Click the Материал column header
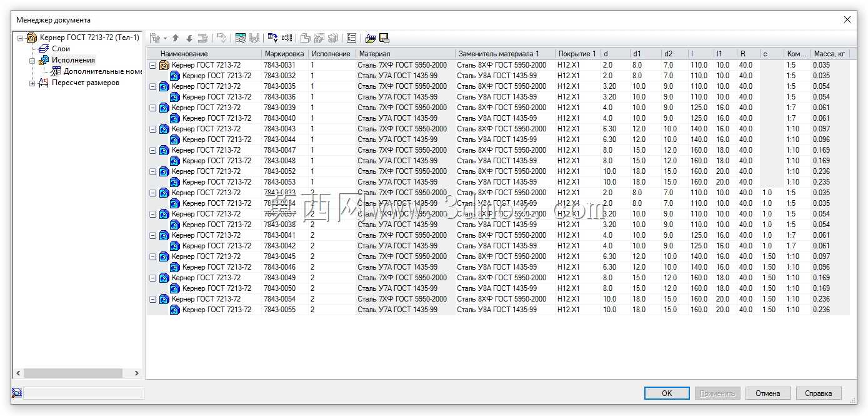The width and height of the screenshot is (868, 416). tap(405, 54)
